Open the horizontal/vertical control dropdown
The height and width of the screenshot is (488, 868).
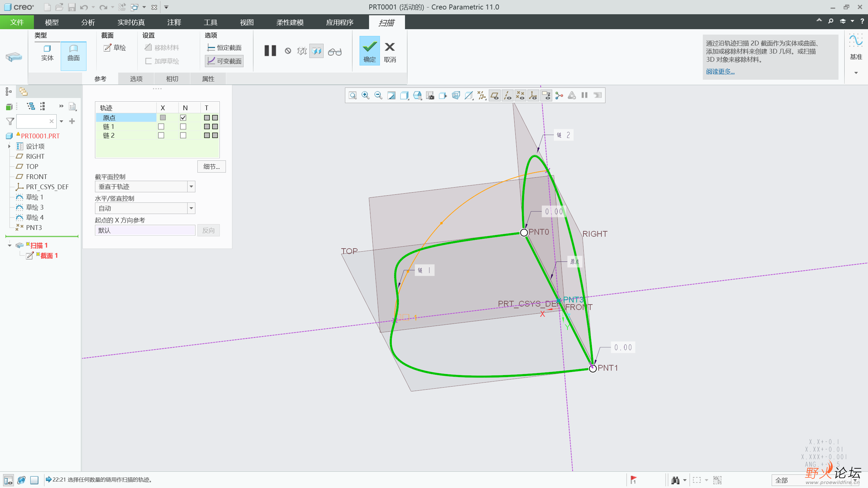(191, 208)
